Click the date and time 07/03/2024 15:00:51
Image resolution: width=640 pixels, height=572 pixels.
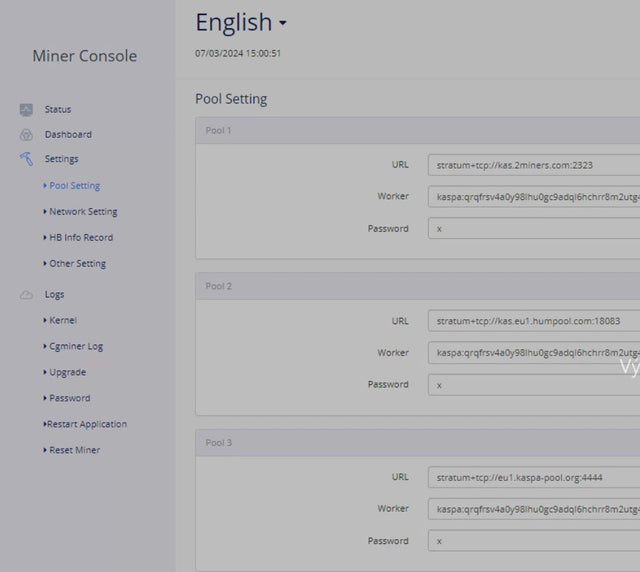coord(238,53)
